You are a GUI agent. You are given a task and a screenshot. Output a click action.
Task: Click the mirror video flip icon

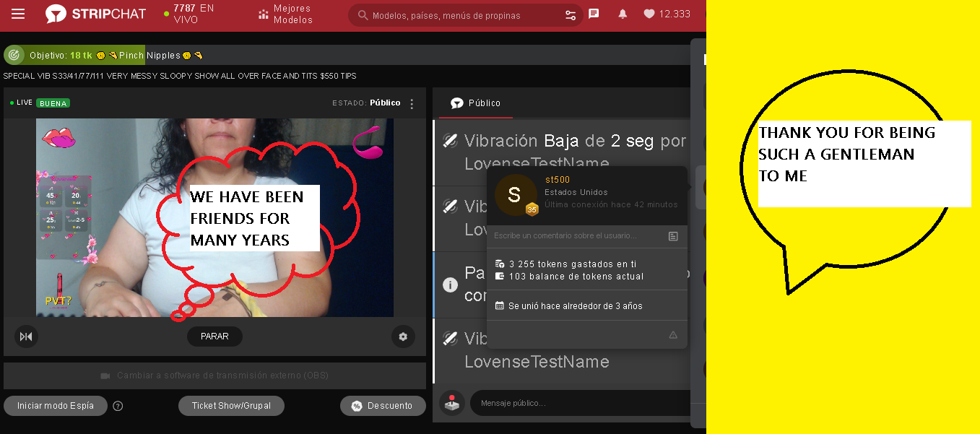[26, 337]
